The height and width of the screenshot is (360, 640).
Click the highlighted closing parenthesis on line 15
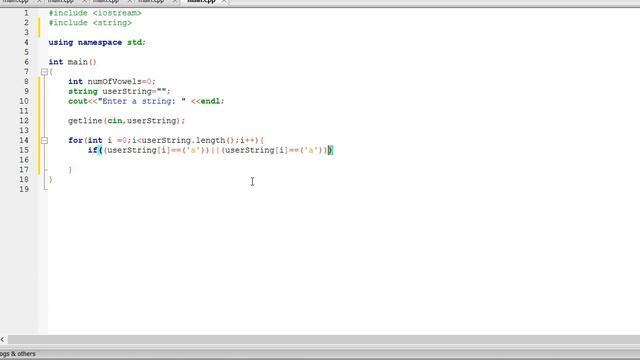(331, 150)
